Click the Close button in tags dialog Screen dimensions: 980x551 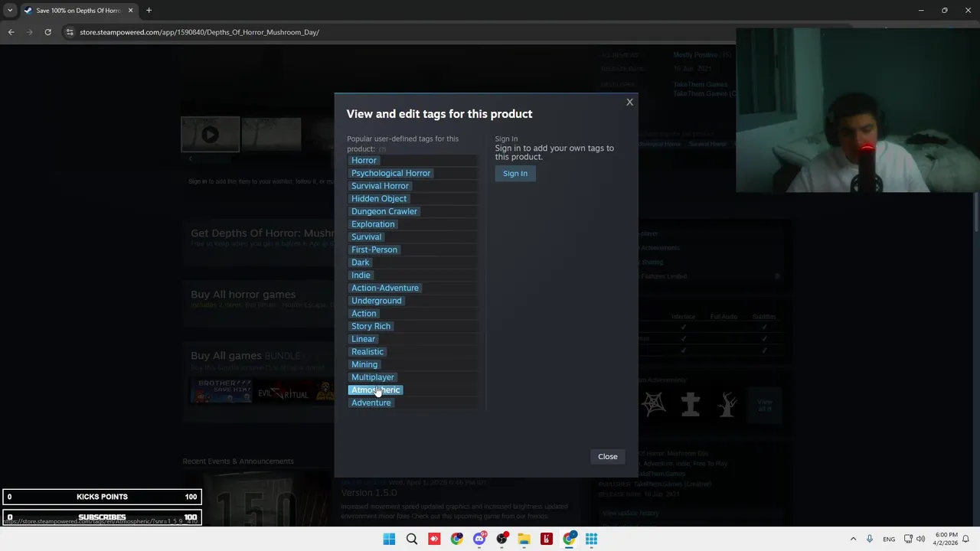607,456
